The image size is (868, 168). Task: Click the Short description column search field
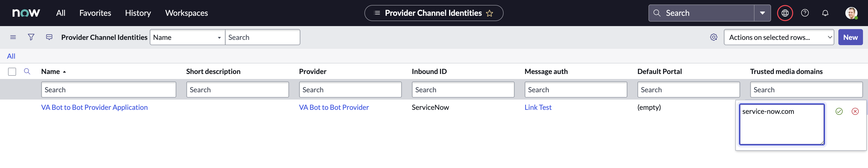[x=238, y=90]
